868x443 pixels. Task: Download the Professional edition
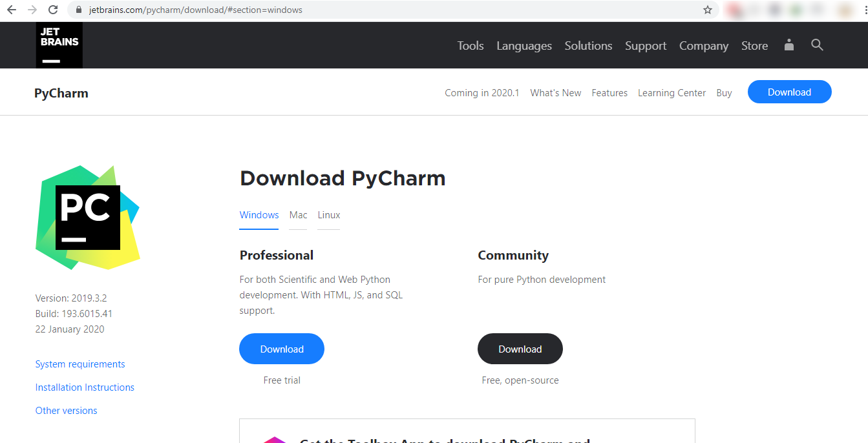pyautogui.click(x=282, y=348)
